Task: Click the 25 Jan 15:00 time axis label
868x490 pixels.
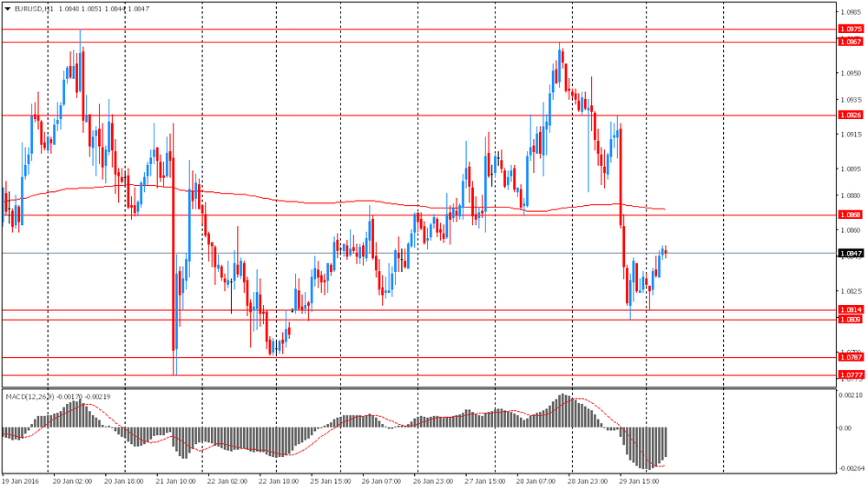Action: pyautogui.click(x=331, y=480)
